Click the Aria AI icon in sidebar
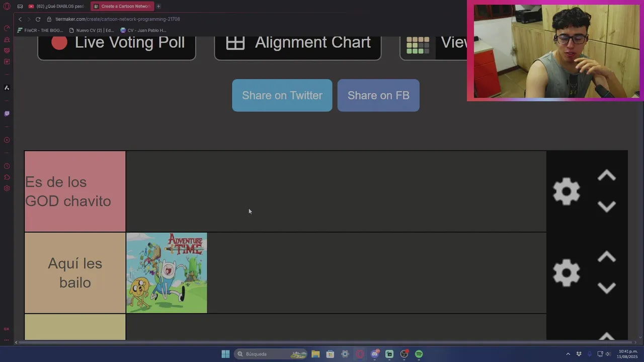644x362 pixels. 7,87
